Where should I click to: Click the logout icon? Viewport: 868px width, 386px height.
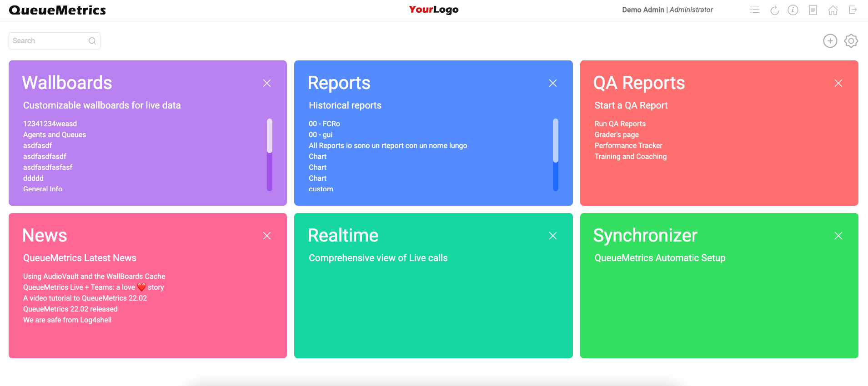tap(853, 10)
